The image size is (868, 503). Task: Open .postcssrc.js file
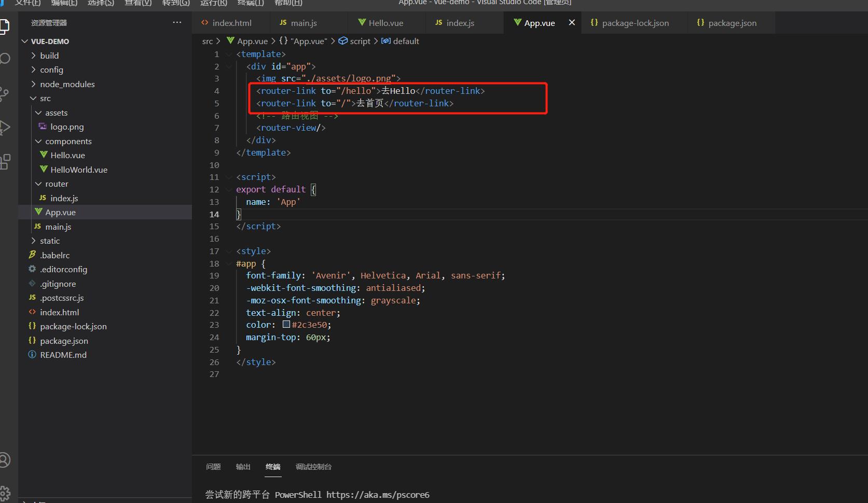(x=62, y=298)
